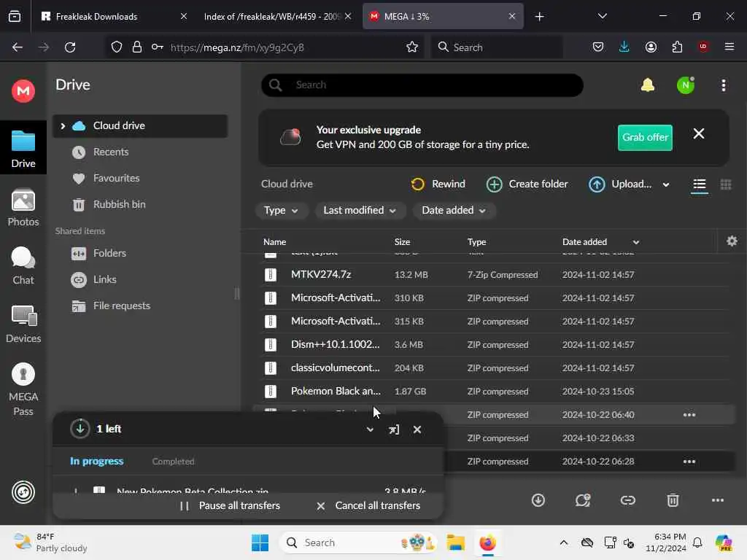Viewport: 747px width, 560px height.
Task: Pop out the transfers panel
Action: [x=393, y=429]
